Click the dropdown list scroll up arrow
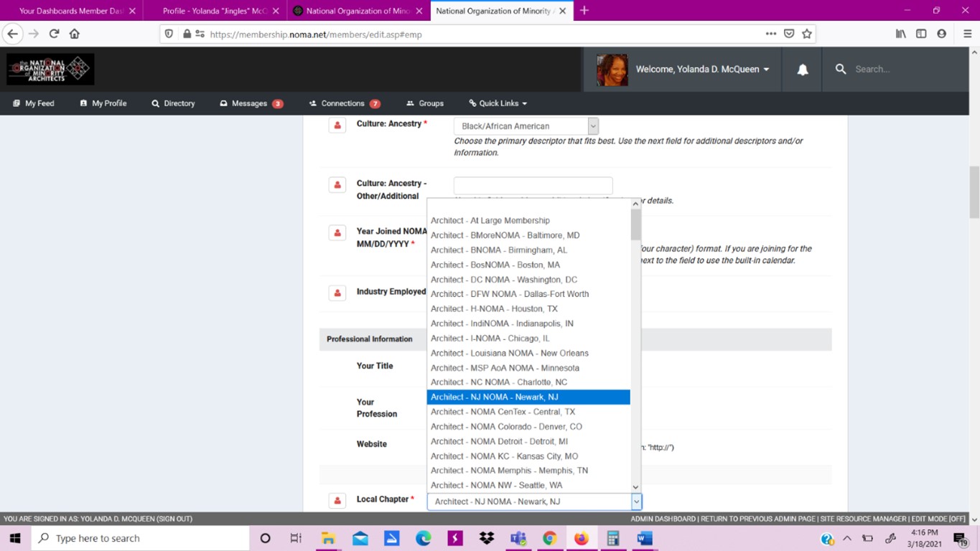 [635, 204]
